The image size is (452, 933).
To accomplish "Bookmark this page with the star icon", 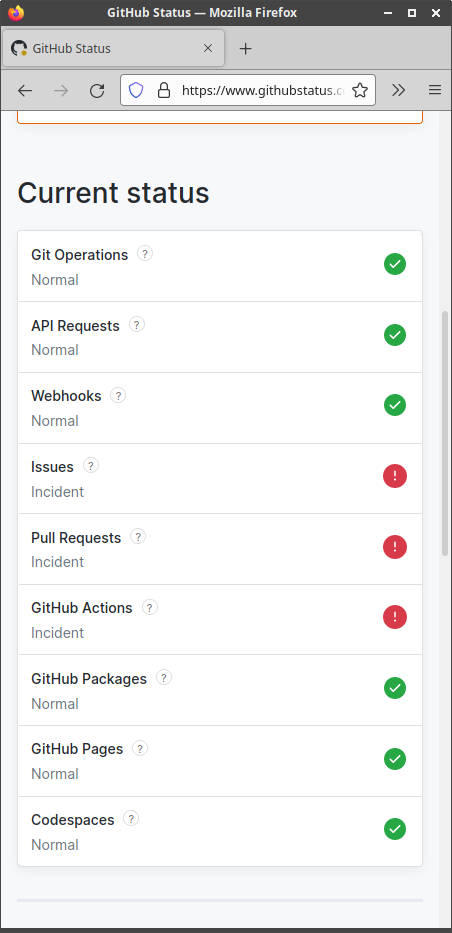I will click(x=360, y=90).
